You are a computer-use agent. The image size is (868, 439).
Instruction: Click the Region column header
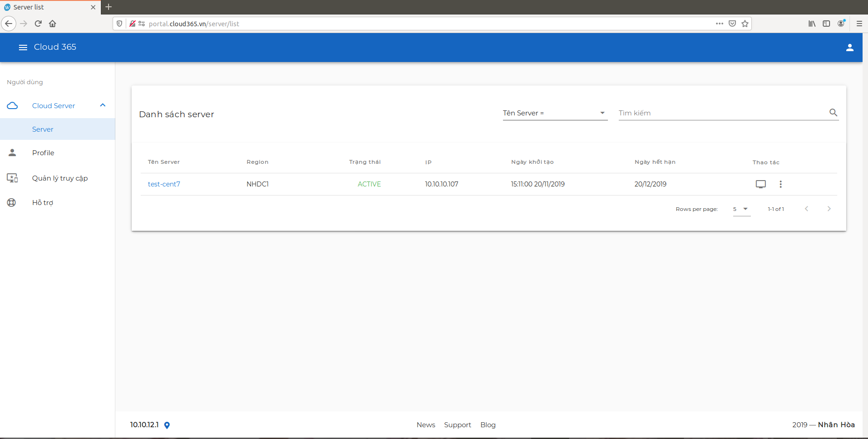click(x=257, y=162)
